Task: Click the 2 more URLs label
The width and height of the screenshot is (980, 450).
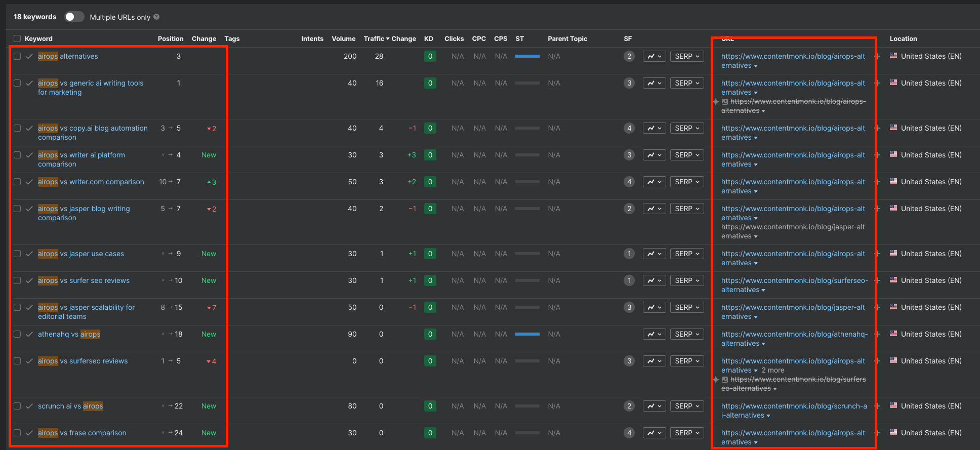Action: coord(773,370)
